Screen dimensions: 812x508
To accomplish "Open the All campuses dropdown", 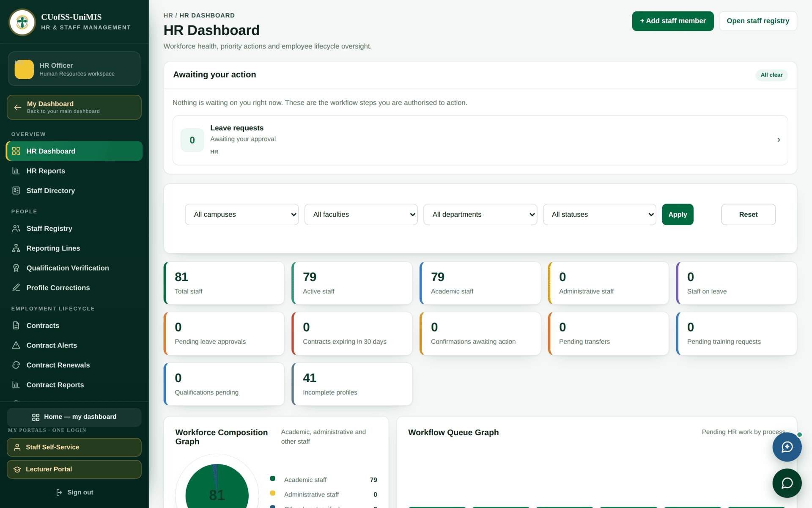I will click(x=242, y=215).
